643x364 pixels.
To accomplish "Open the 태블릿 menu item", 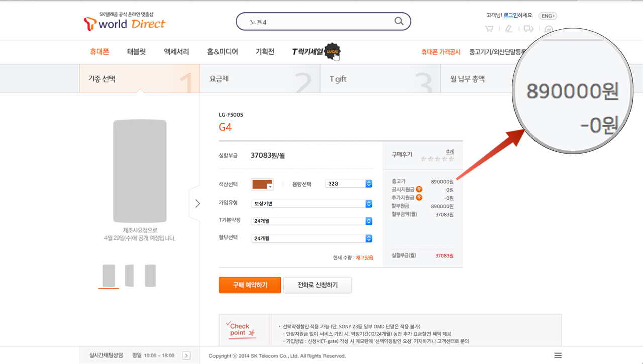I will coord(136,52).
